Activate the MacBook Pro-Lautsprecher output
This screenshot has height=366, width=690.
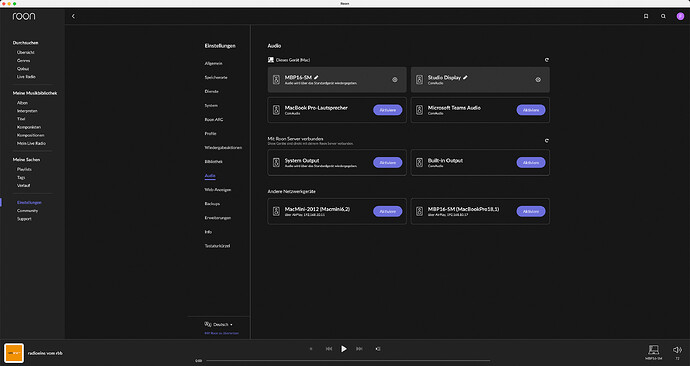point(388,110)
